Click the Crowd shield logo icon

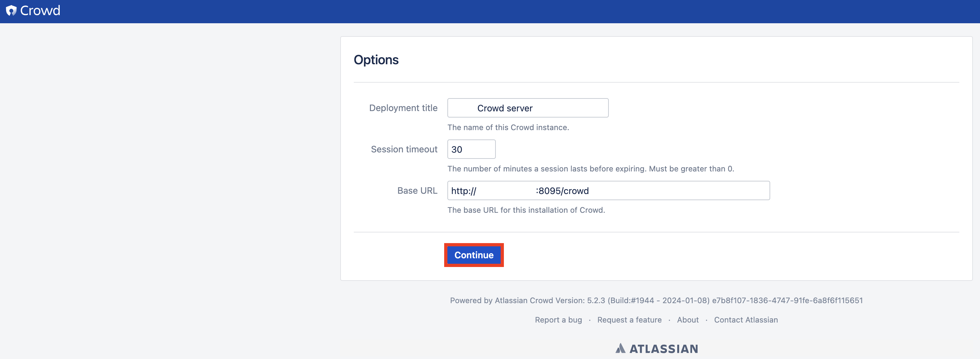tap(11, 11)
